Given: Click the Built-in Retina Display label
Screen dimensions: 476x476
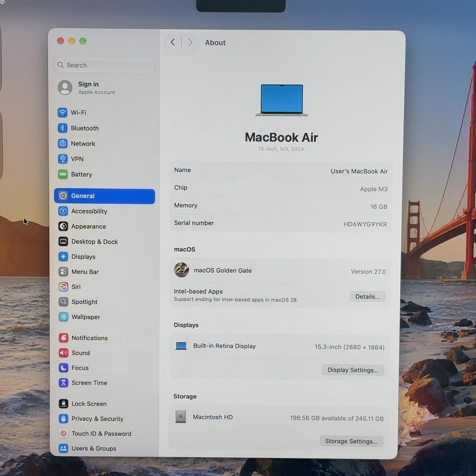Looking at the screenshot, I should 225,346.
